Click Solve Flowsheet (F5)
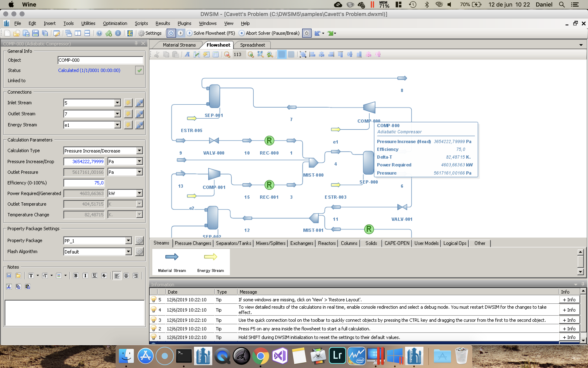This screenshot has height=368, width=588. coord(211,33)
